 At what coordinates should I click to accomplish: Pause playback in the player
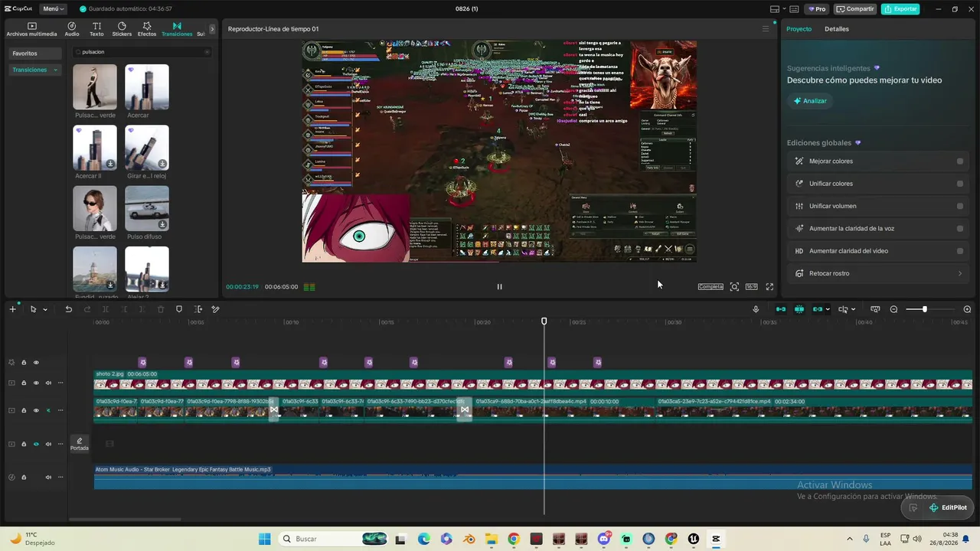click(499, 287)
